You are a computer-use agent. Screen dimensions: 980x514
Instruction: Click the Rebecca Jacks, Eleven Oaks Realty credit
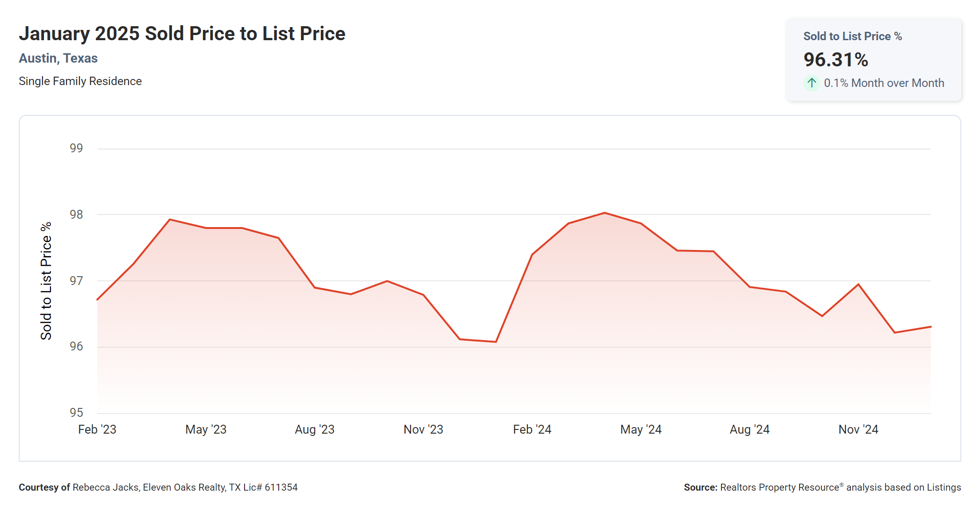(x=185, y=487)
